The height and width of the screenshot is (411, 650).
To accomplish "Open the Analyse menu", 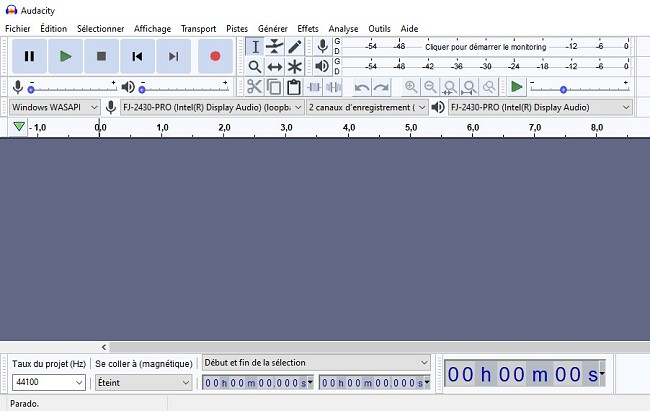I will point(343,29).
